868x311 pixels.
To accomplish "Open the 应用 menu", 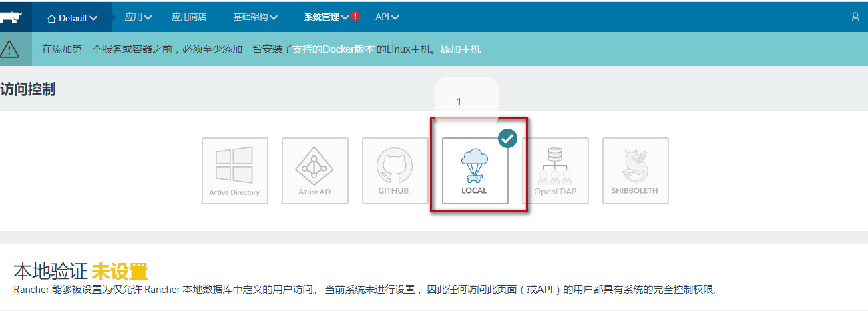I will tap(138, 17).
